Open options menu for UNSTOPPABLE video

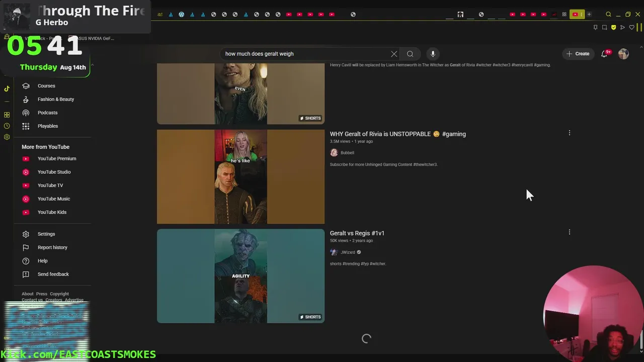click(570, 133)
